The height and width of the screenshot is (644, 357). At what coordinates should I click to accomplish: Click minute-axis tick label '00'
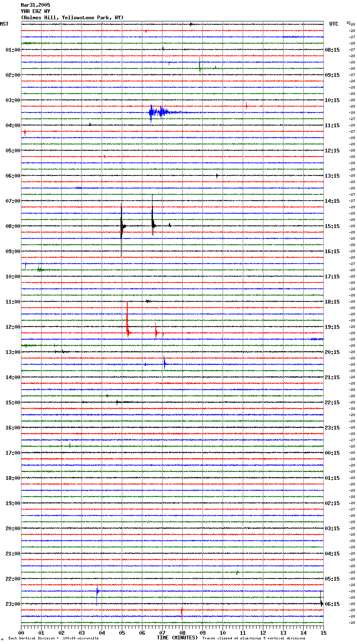[21, 633]
